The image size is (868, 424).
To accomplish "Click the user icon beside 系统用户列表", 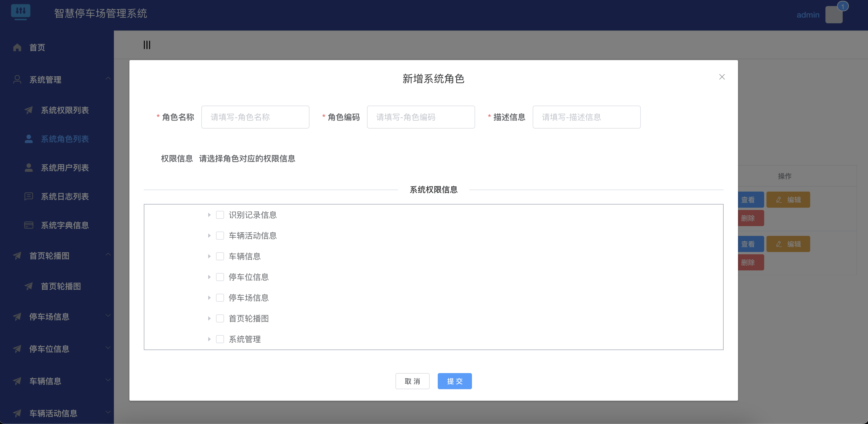I will pos(29,167).
